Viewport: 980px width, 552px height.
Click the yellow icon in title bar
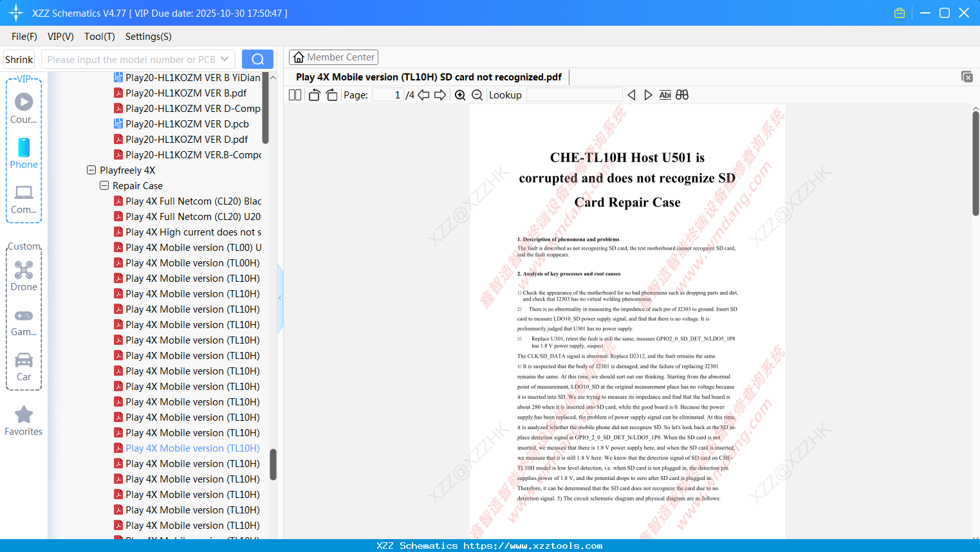[900, 13]
